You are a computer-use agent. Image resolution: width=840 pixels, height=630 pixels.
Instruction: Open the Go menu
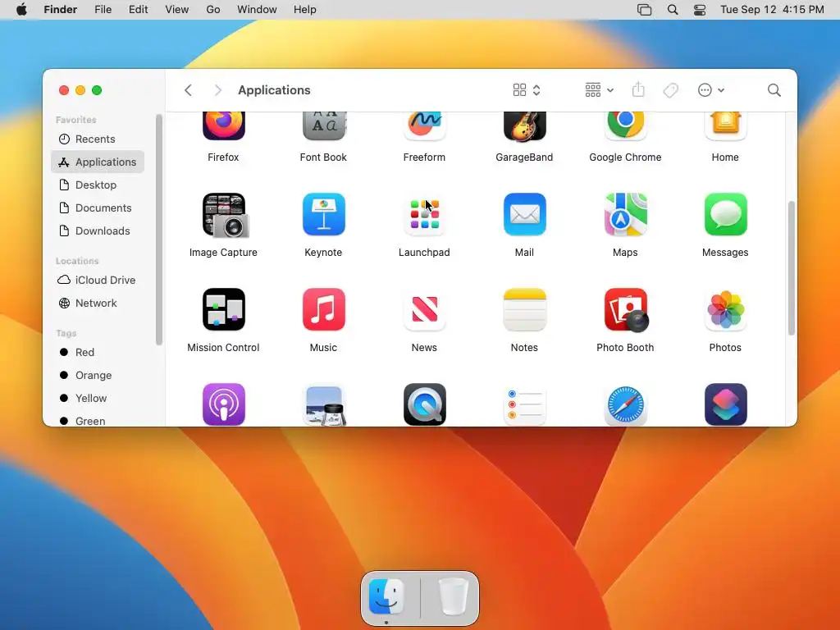pyautogui.click(x=213, y=10)
